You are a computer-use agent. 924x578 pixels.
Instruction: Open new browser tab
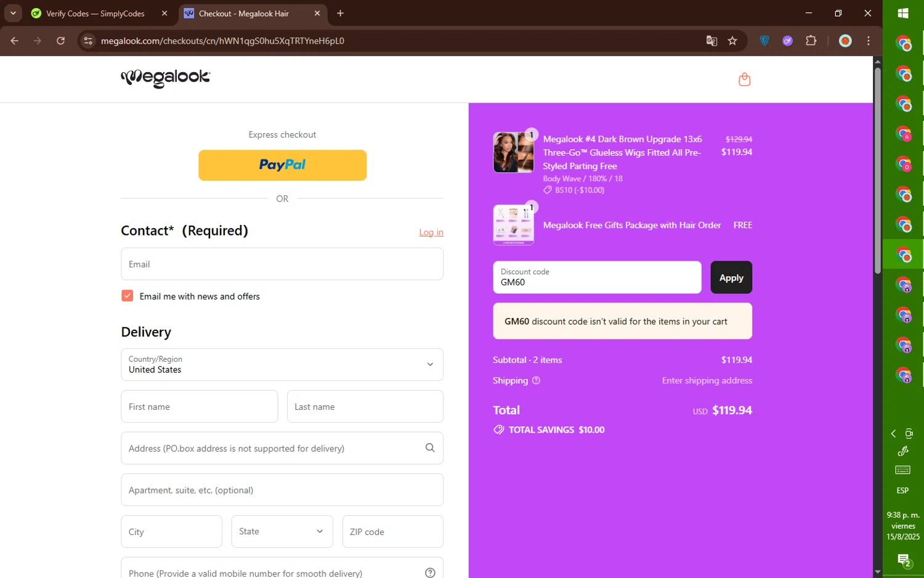[340, 13]
